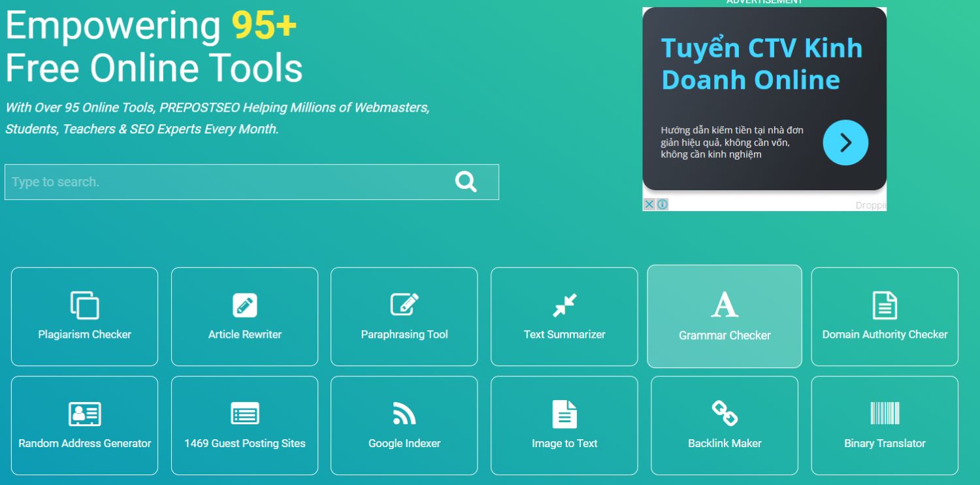This screenshot has height=485, width=980.
Task: Close the ad with the X icon
Action: (x=649, y=205)
